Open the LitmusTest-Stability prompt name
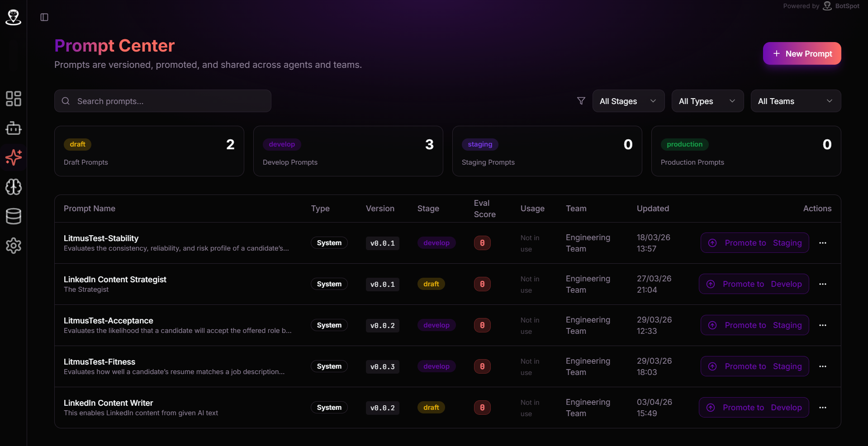 click(x=101, y=238)
